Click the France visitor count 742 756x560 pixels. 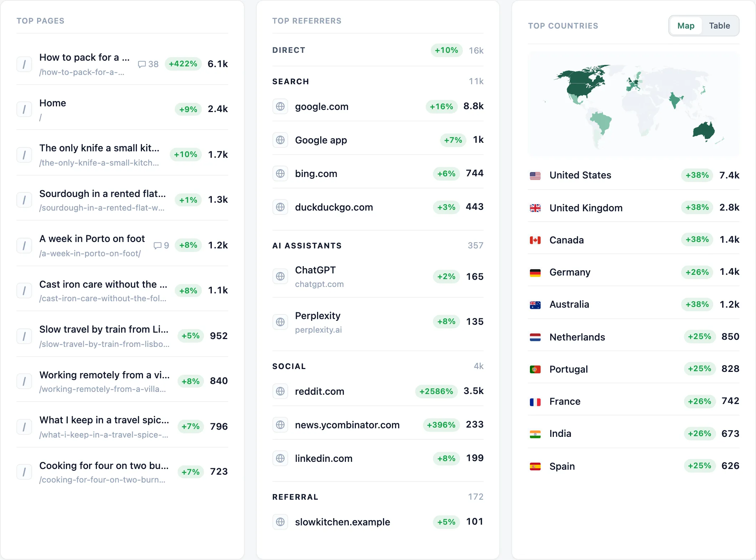[x=730, y=401]
